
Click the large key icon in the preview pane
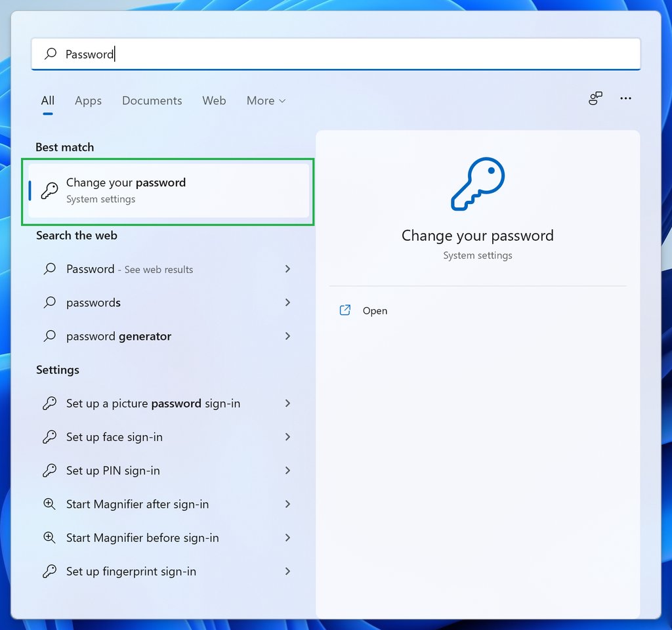pos(477,184)
